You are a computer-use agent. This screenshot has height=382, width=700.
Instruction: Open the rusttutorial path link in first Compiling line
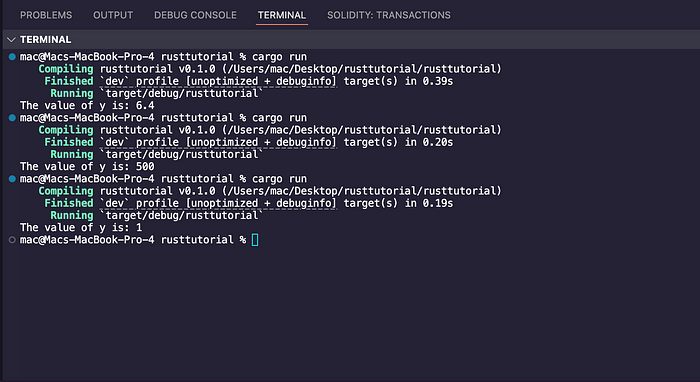pyautogui.click(x=362, y=69)
